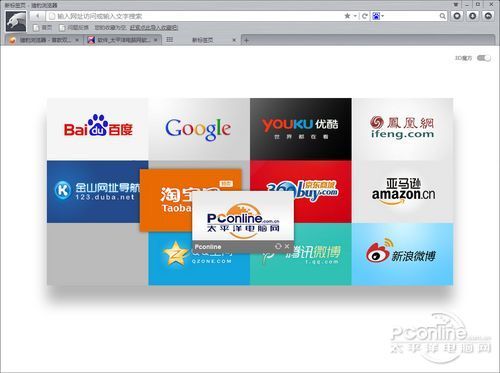The width and height of the screenshot is (500, 373).
Task: Remove the Pconline tile with its X
Action: (x=287, y=246)
